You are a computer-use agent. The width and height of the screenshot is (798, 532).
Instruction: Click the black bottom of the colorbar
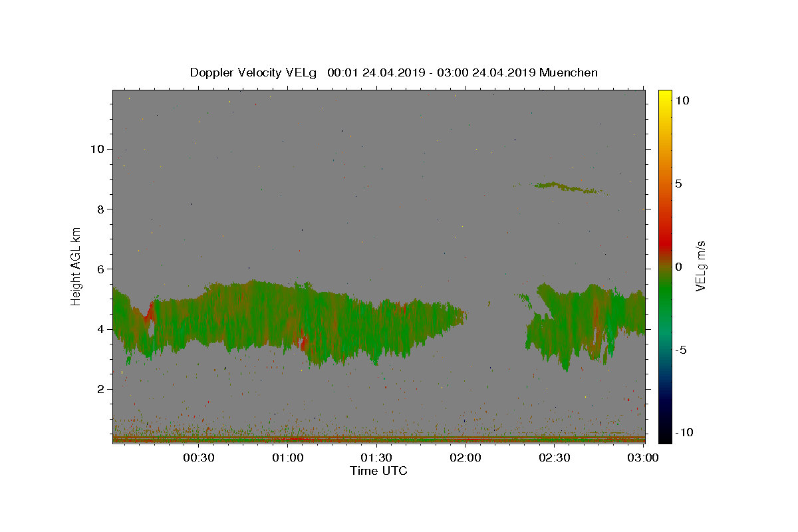665,436
